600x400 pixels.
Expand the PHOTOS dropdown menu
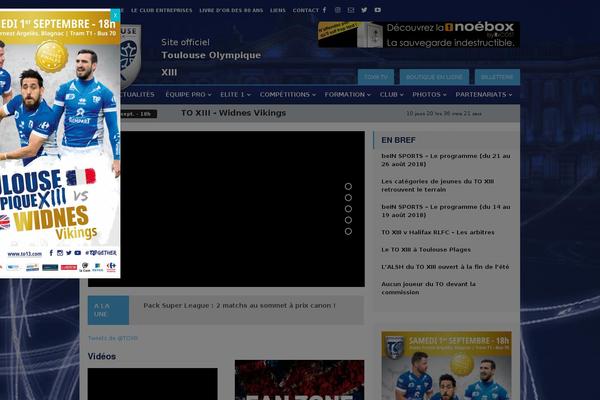(429, 95)
